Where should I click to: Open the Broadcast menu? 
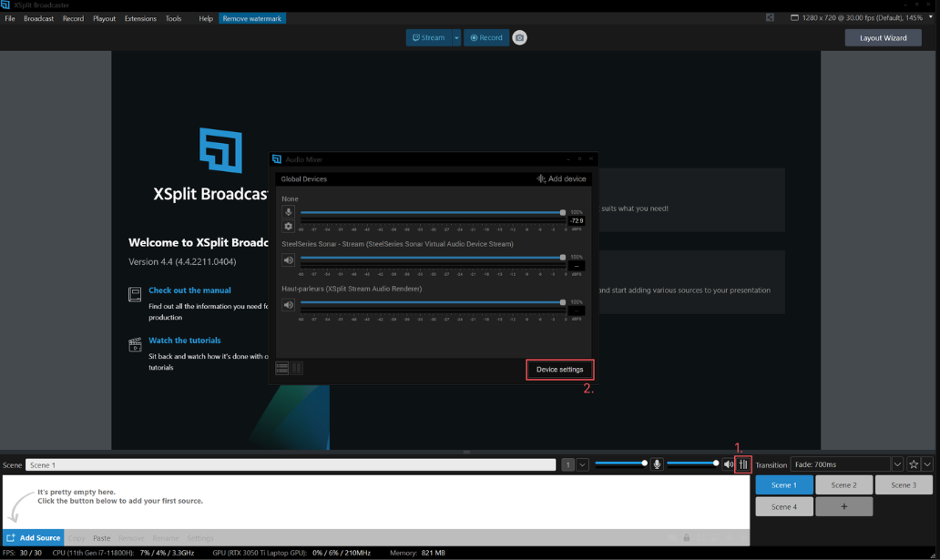point(38,18)
